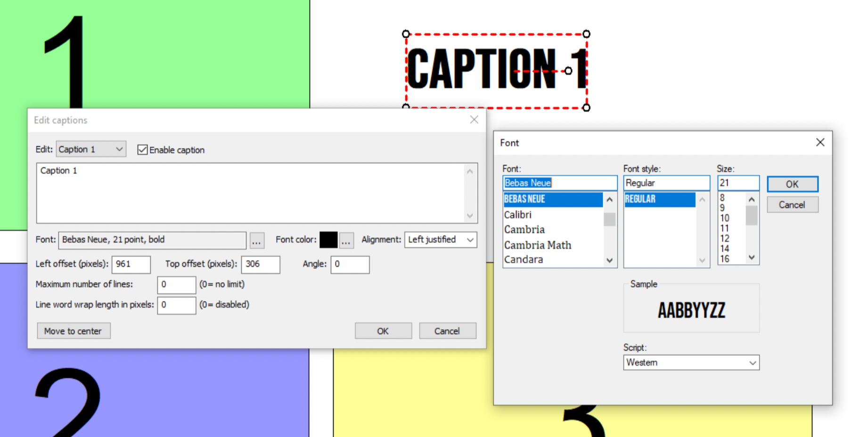This screenshot has width=868, height=437.
Task: Open the Edit caption selector dropdown
Action: [91, 149]
